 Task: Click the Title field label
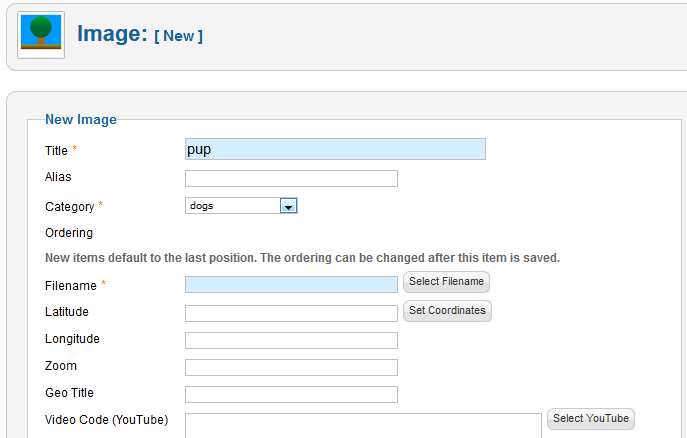[56, 150]
